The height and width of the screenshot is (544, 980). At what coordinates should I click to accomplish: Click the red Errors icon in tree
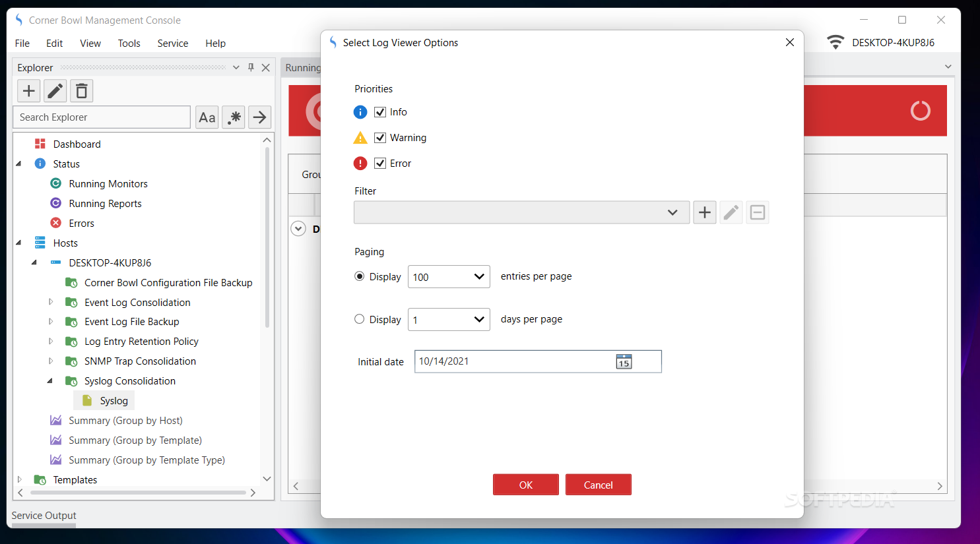click(56, 223)
